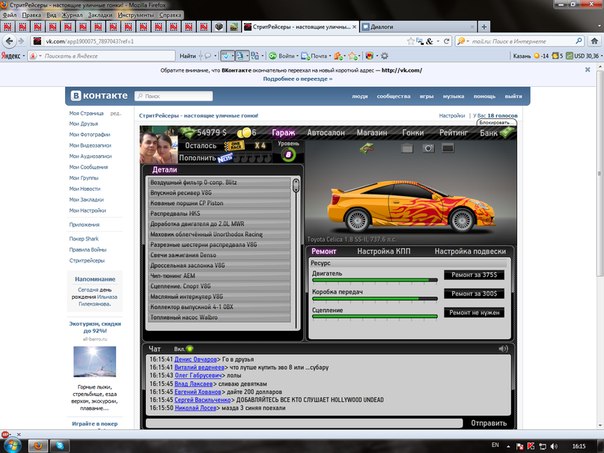Click the Двигатель resource progress bar

(x=375, y=280)
